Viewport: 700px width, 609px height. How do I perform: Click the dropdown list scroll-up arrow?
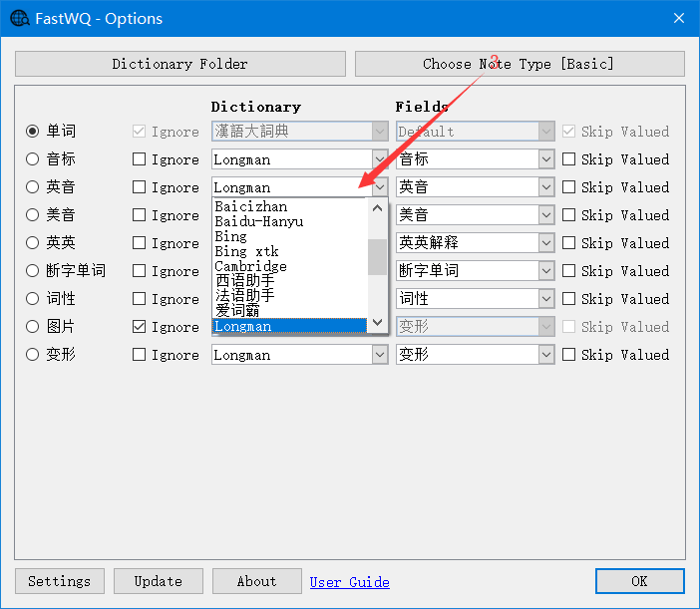coord(377,208)
